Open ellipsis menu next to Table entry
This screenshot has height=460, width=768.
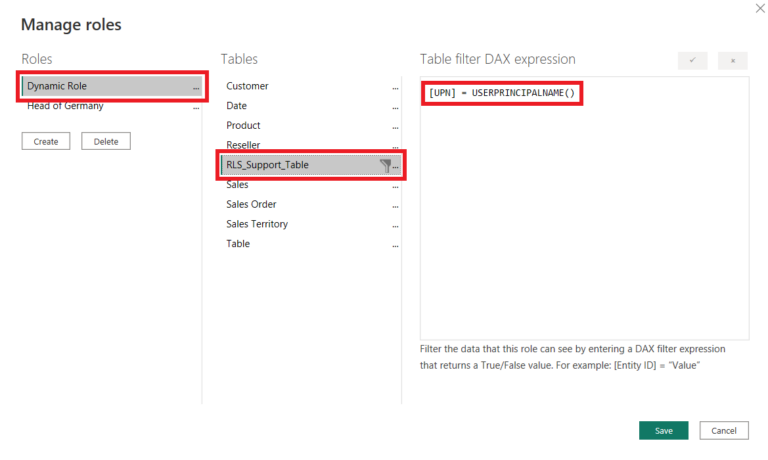396,245
